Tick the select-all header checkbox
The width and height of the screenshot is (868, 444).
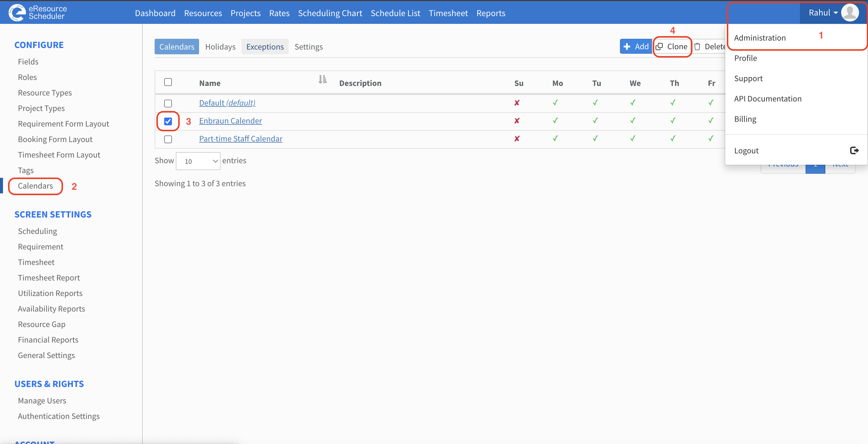168,82
